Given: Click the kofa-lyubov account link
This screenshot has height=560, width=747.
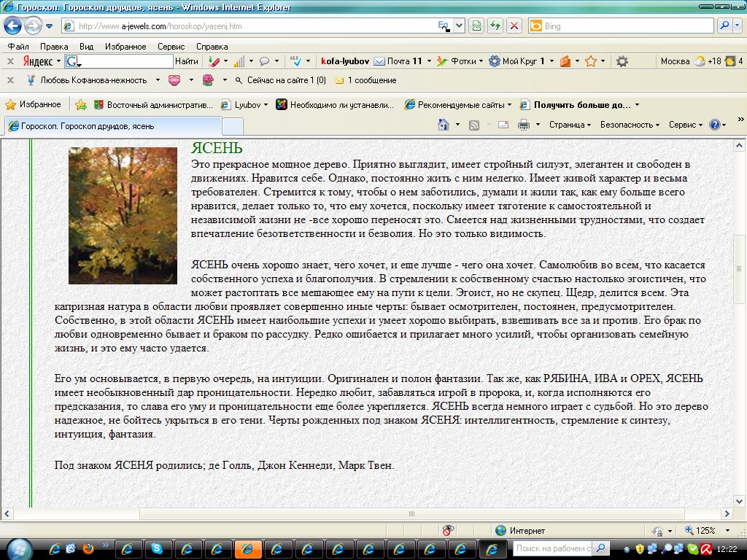Looking at the screenshot, I should coord(345,61).
